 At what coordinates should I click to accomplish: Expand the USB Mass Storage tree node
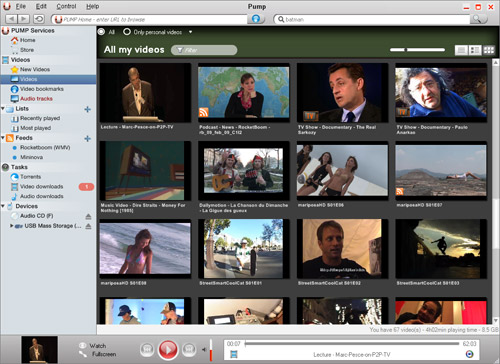[12, 226]
